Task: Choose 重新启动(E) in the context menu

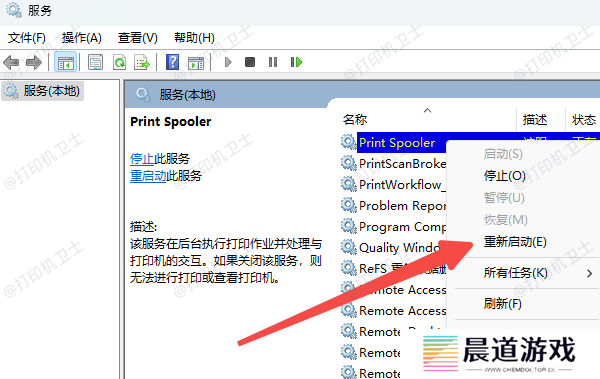Action: pos(515,242)
